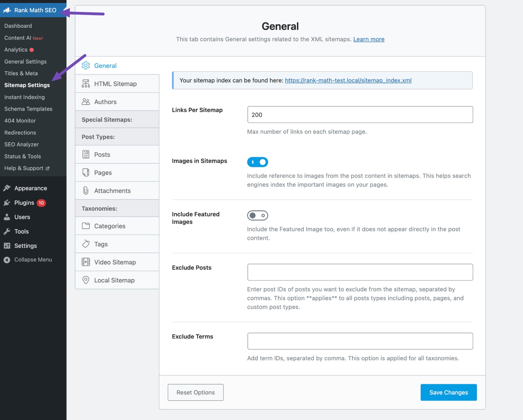
Task: Click the Reset Options button
Action: pos(196,392)
